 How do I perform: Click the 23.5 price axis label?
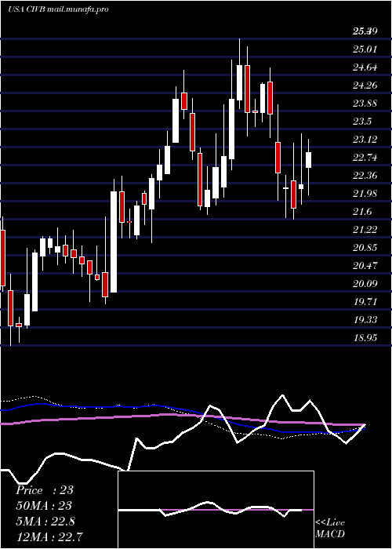point(362,121)
